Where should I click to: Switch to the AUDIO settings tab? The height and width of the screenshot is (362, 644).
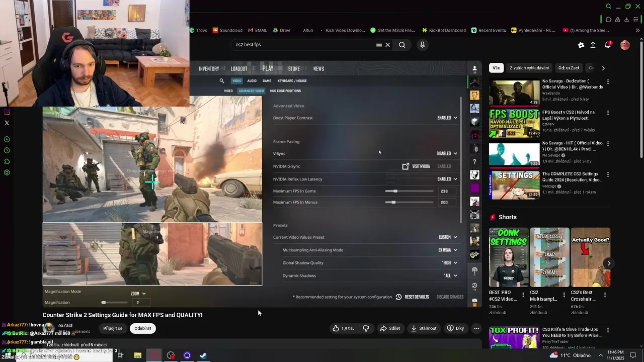252,80
